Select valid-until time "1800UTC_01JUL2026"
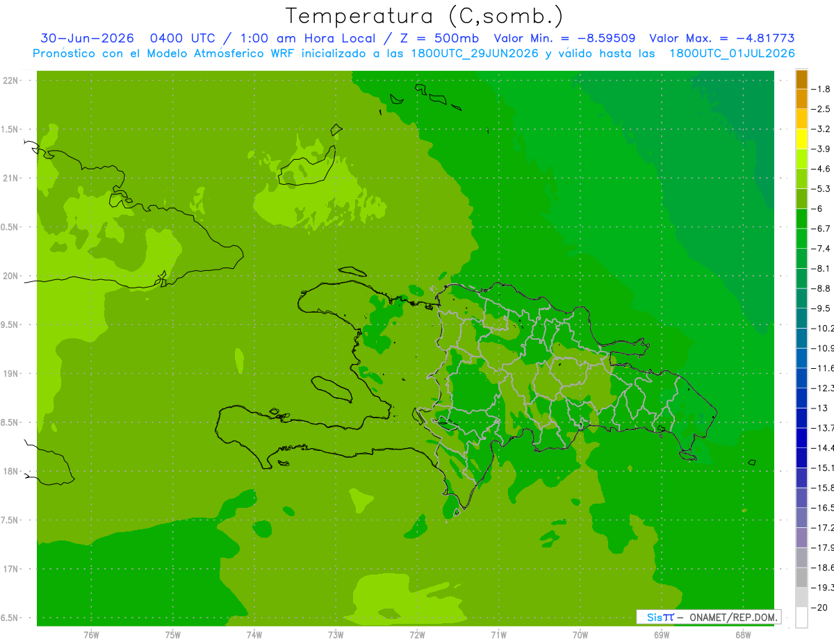834x644 pixels. click(732, 53)
